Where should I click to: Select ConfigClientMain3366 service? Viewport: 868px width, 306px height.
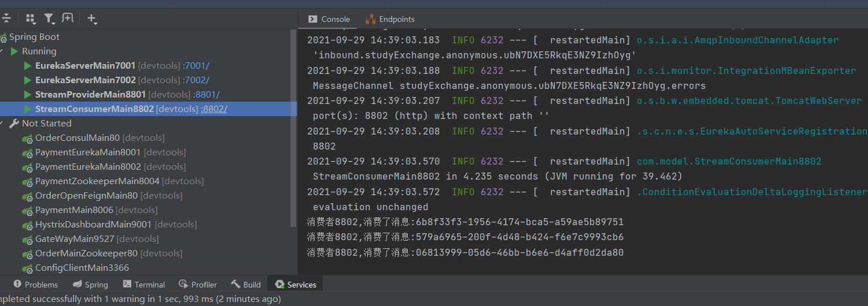82,268
